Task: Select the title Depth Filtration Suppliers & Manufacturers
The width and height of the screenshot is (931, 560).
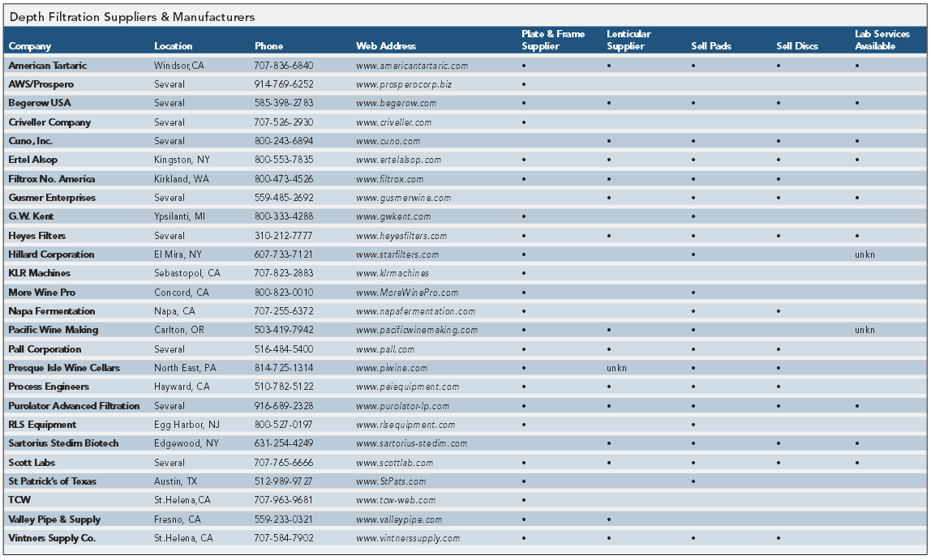Action: click(132, 17)
